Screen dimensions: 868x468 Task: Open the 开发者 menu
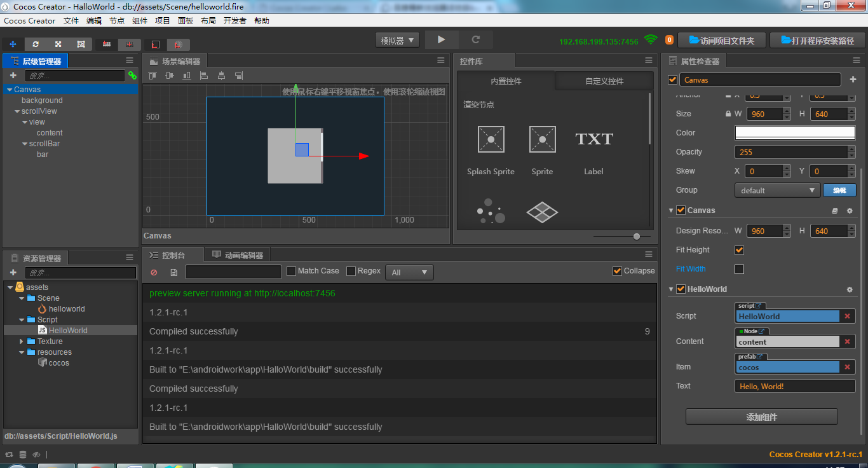point(234,21)
